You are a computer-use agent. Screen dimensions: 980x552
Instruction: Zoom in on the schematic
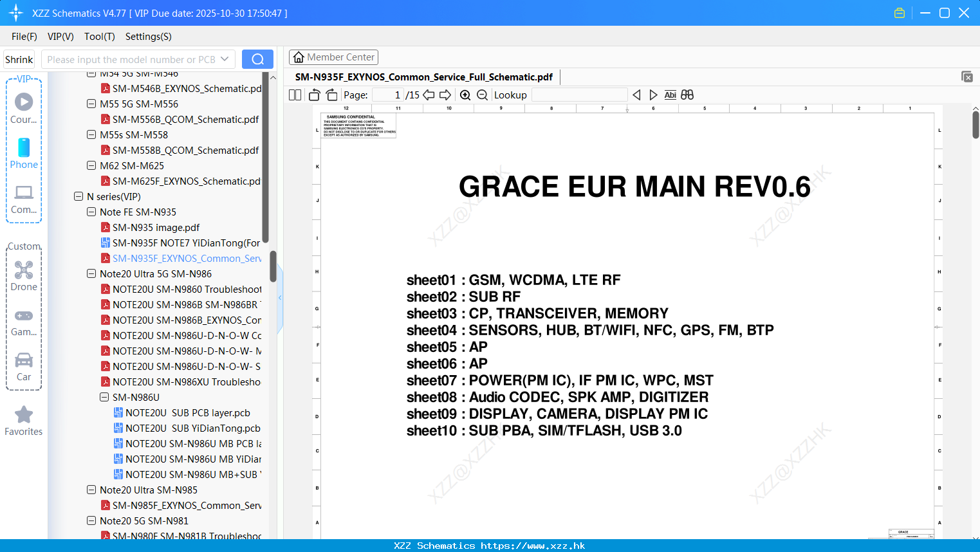465,95
